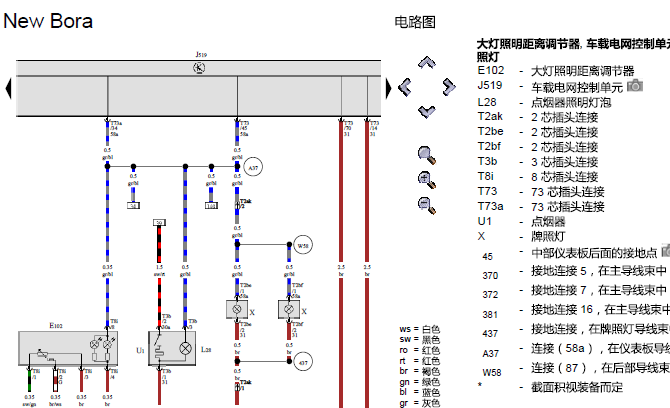Select ground connection 372 entry
670x408 pixels.
click(x=573, y=291)
